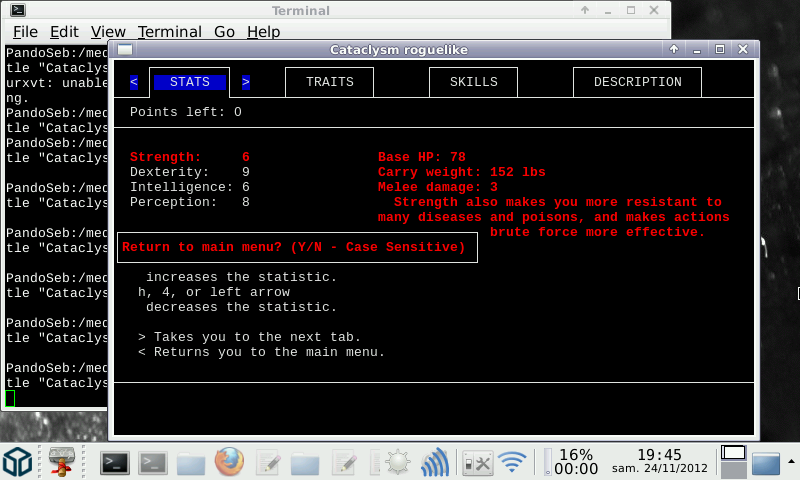Expand the hidden tray arrow

click(791, 462)
